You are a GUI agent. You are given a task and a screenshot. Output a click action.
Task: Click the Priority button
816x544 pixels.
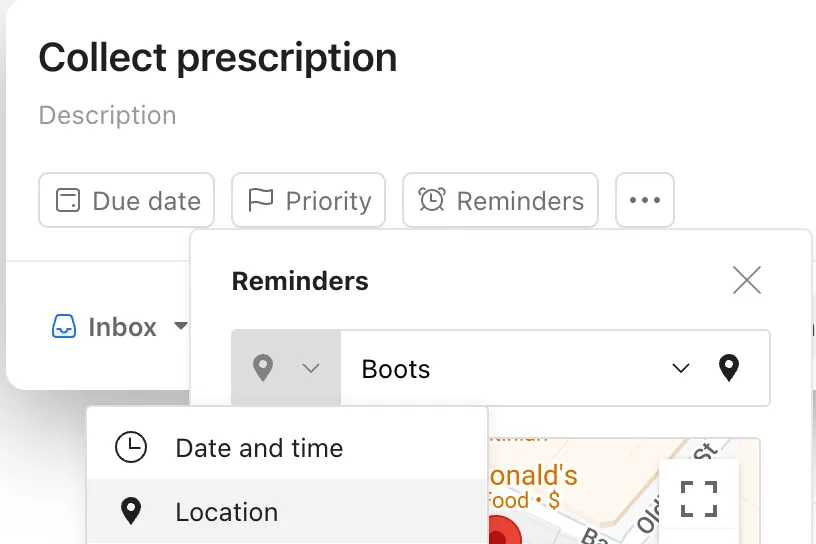point(309,200)
